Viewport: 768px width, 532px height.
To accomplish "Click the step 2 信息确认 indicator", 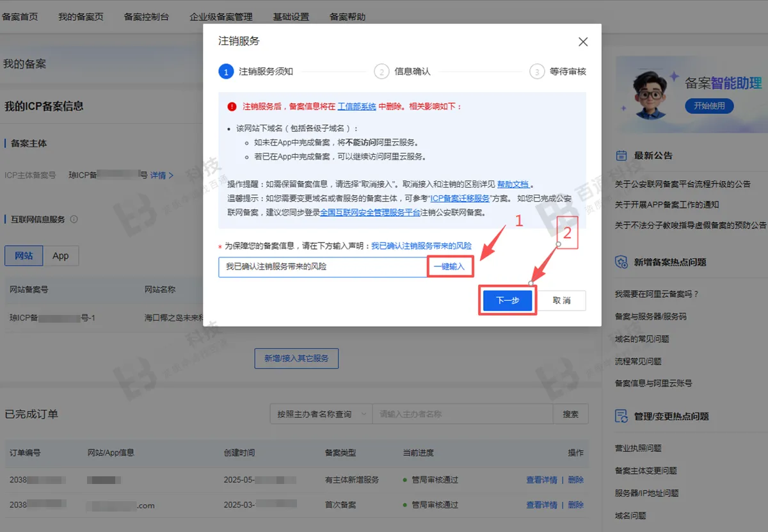I will pos(381,71).
